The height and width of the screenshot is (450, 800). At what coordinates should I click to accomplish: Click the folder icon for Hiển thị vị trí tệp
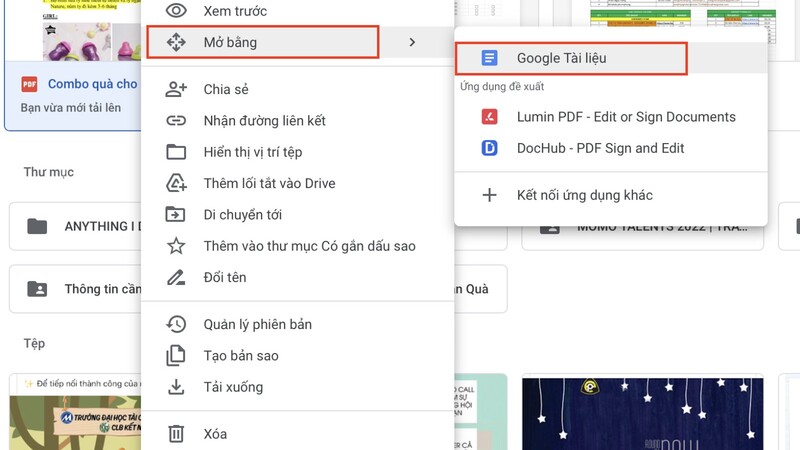pos(176,152)
